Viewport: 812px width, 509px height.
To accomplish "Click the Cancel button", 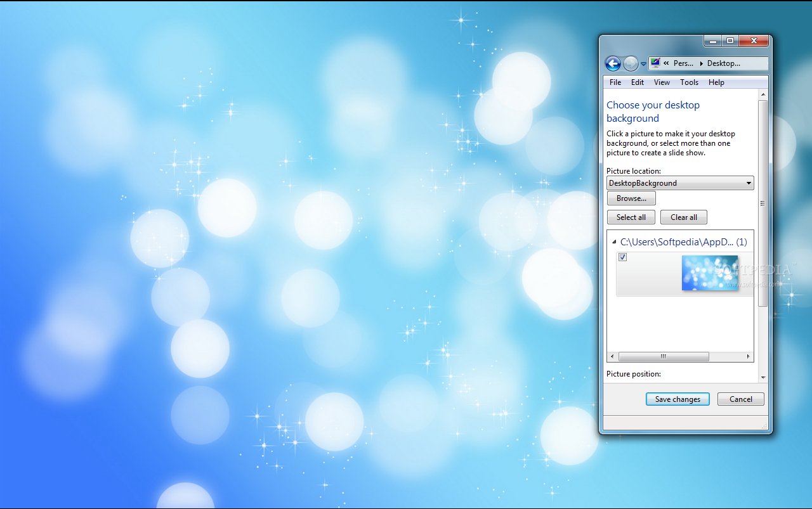I will 741,399.
